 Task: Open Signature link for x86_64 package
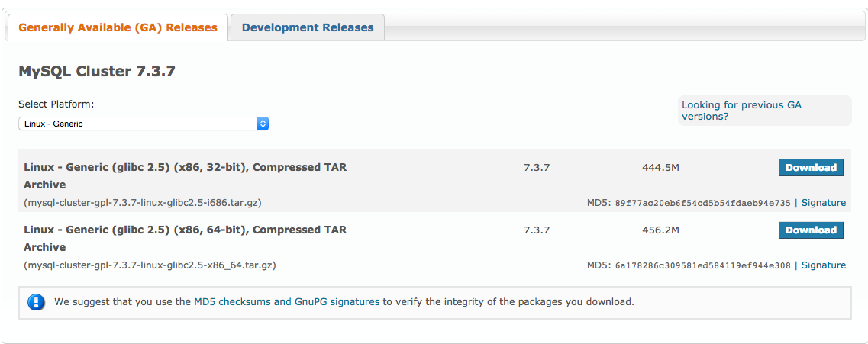point(823,265)
